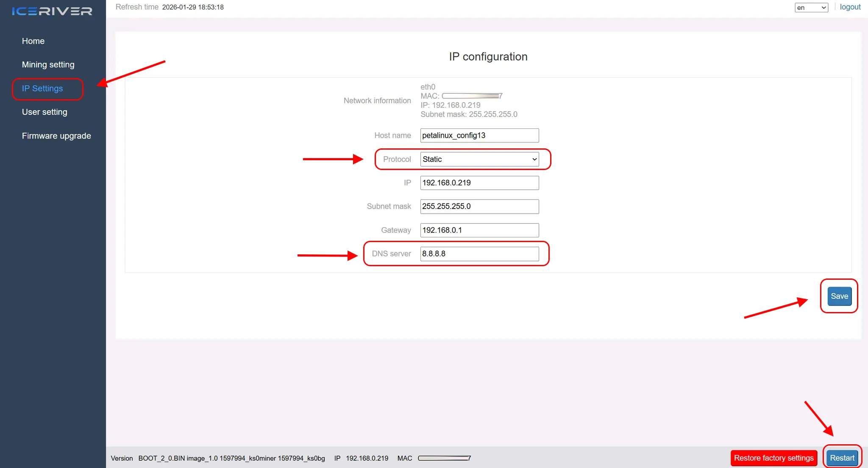Focus the IP address field

[x=479, y=183]
